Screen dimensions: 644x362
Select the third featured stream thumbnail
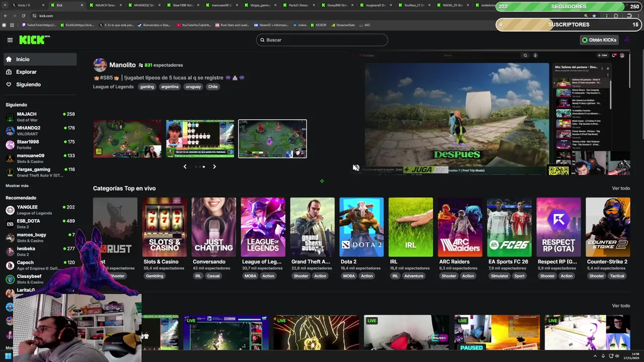[272, 139]
